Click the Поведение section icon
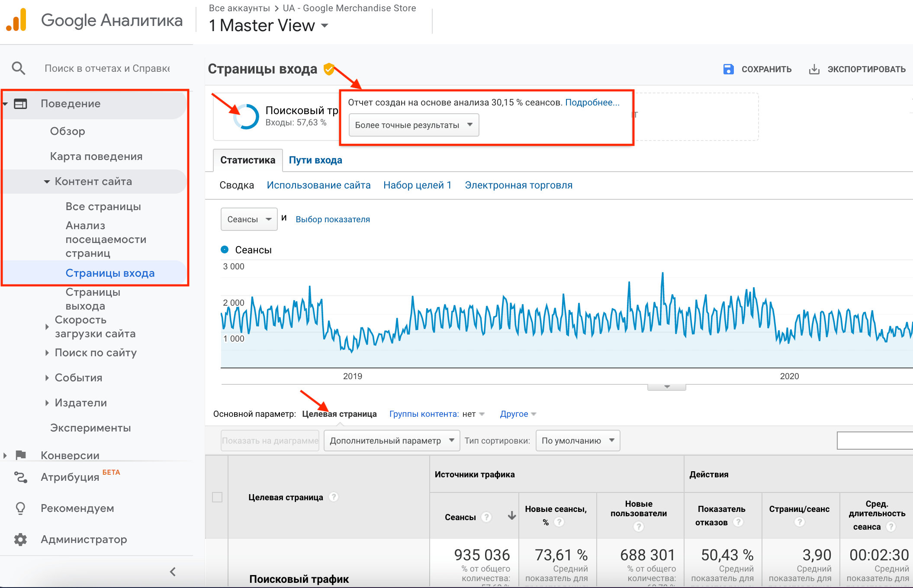This screenshot has height=588, width=913. [x=20, y=104]
